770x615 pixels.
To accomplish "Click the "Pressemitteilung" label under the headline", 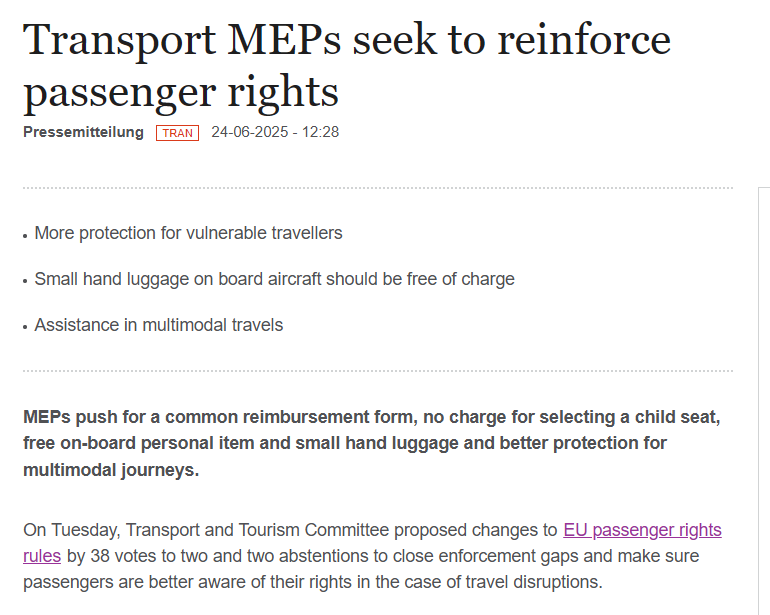I will (83, 132).
